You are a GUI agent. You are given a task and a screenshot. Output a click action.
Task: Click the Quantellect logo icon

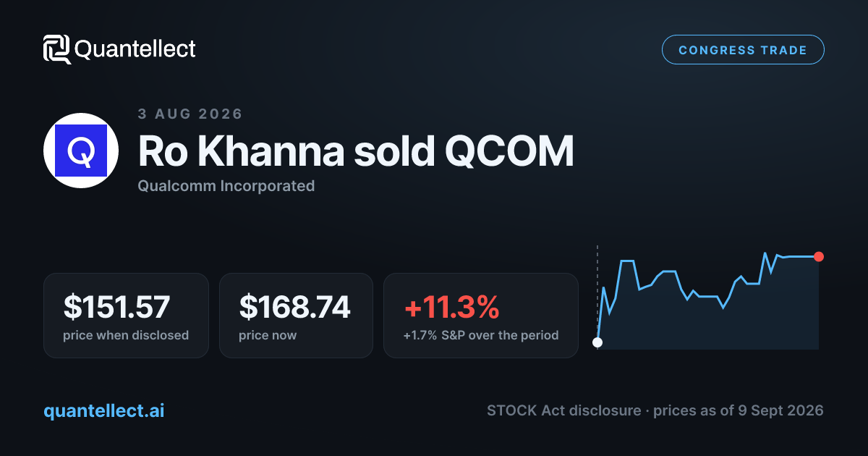point(57,49)
